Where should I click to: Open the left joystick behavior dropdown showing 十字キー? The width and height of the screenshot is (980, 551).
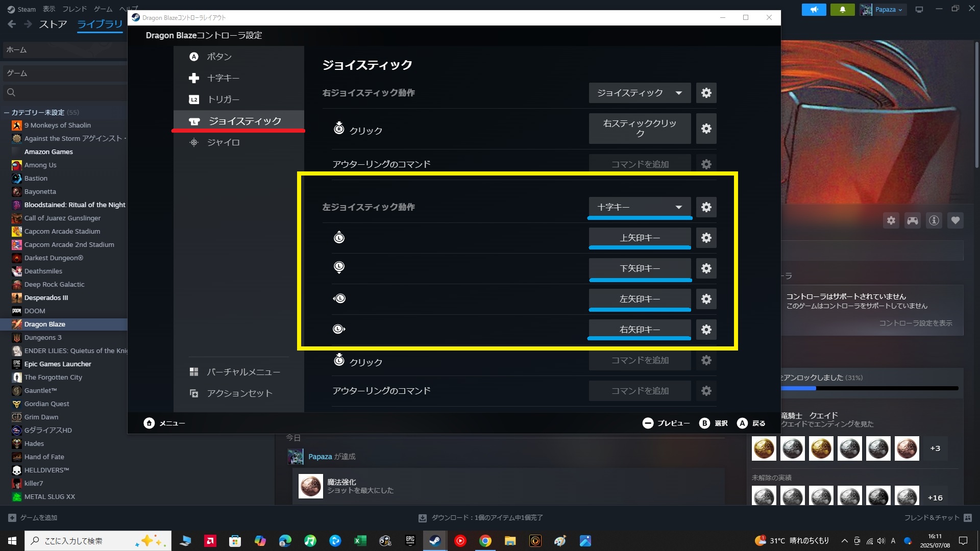[639, 207]
